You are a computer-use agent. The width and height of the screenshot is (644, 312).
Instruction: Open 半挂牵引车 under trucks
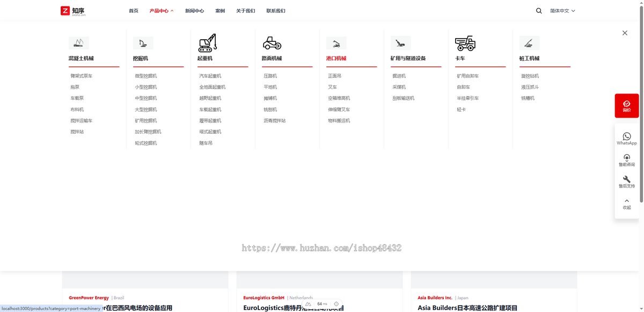pos(468,98)
